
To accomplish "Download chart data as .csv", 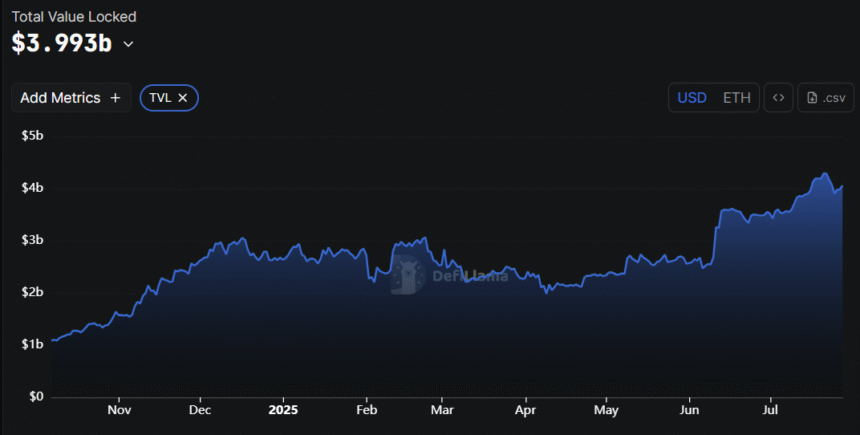I will pyautogui.click(x=825, y=97).
